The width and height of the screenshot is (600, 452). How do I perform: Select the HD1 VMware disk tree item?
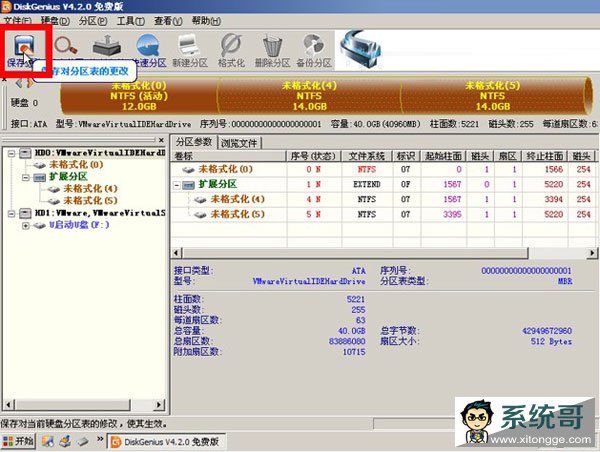click(x=99, y=213)
